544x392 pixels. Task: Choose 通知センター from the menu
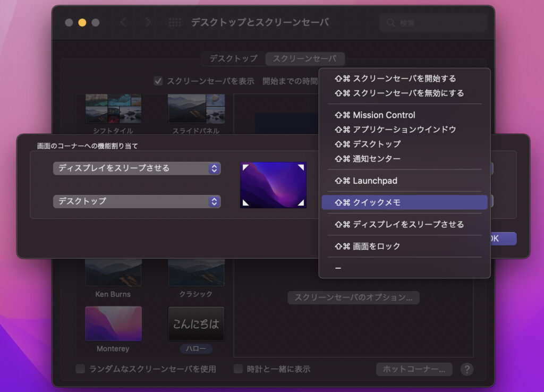tap(404, 159)
